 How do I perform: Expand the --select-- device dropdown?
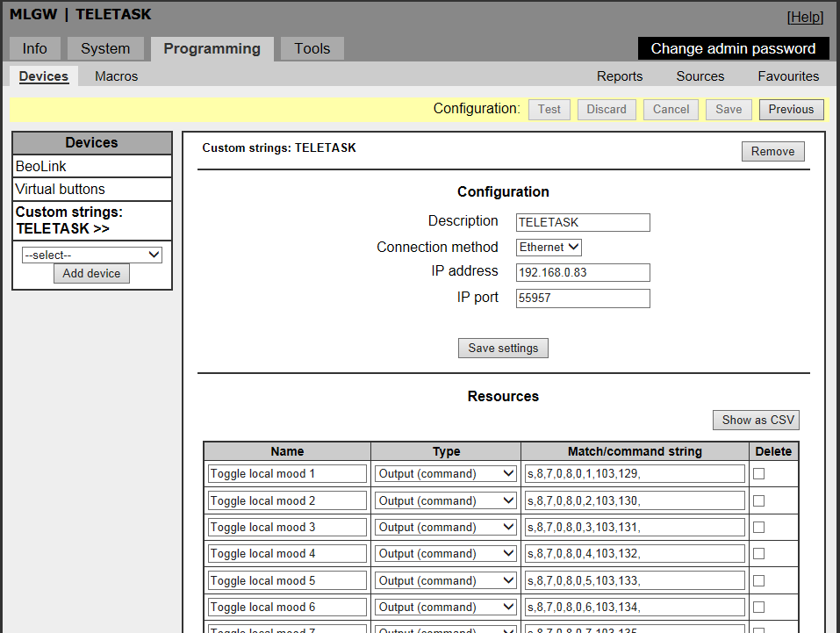click(x=92, y=255)
